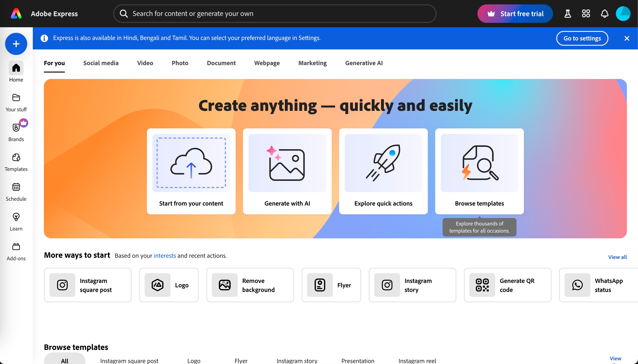This screenshot has height=364, width=638.
Task: Filter templates by Logo chip
Action: 194,361
